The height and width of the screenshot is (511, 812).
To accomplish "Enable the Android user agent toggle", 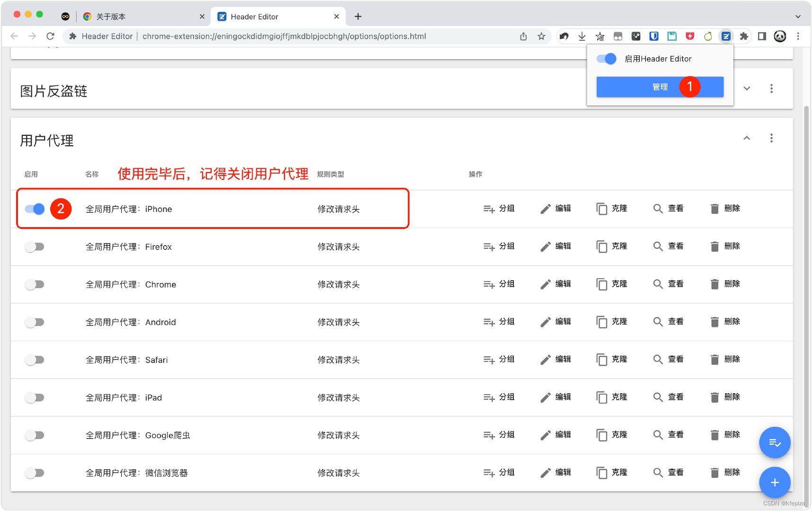I will [x=35, y=322].
